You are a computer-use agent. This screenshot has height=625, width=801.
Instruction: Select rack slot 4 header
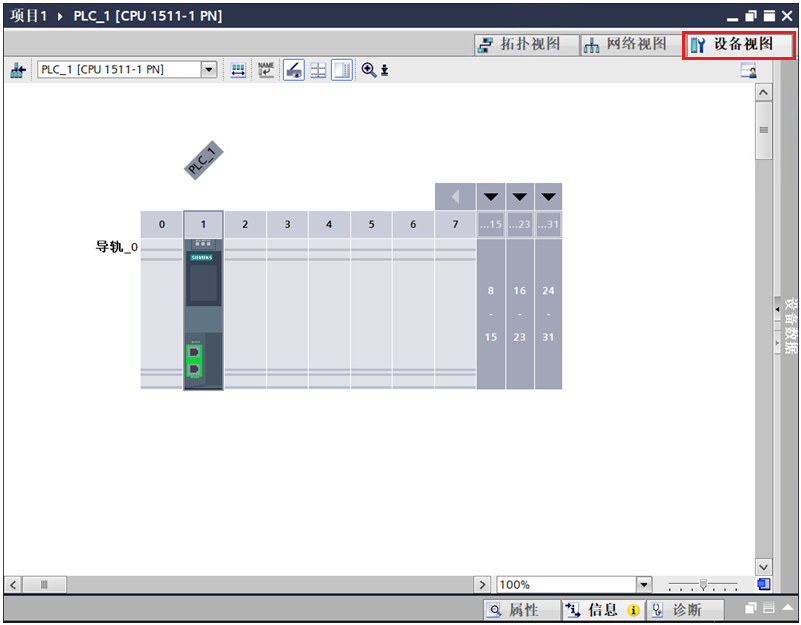[329, 224]
